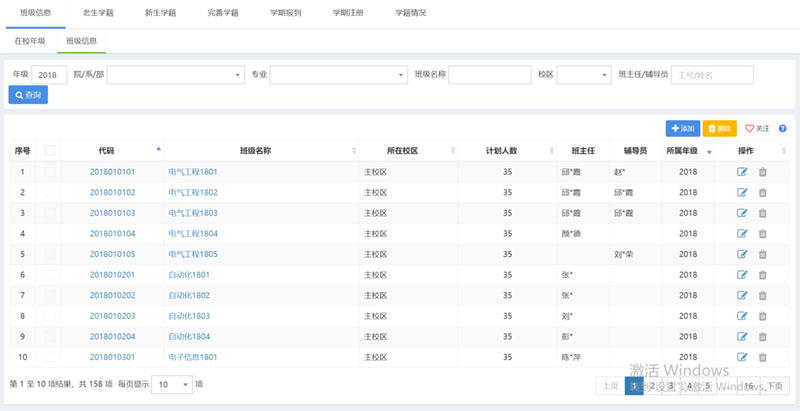Image resolution: width=800 pixels, height=411 pixels.
Task: Click edit icon for 自动化1801 row
Action: click(x=742, y=275)
